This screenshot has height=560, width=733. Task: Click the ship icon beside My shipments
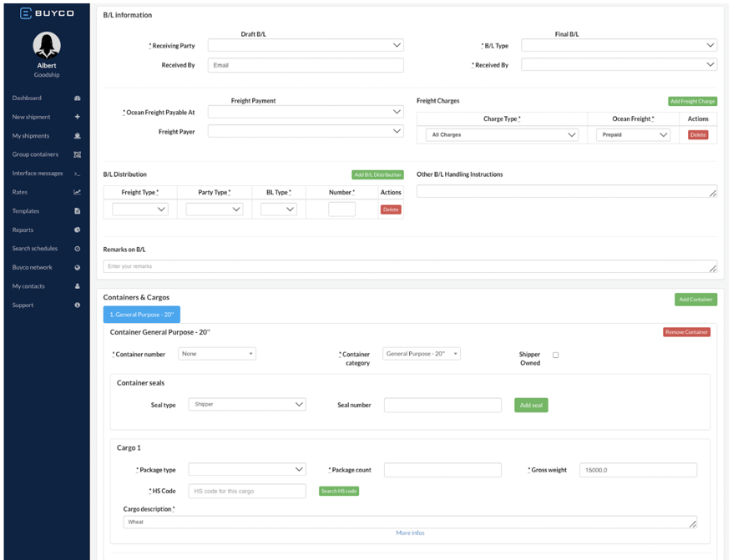click(77, 135)
